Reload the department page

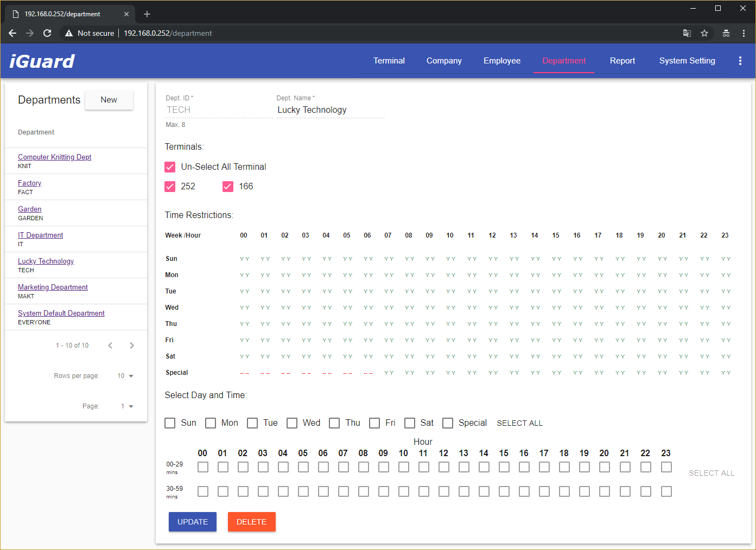click(47, 33)
